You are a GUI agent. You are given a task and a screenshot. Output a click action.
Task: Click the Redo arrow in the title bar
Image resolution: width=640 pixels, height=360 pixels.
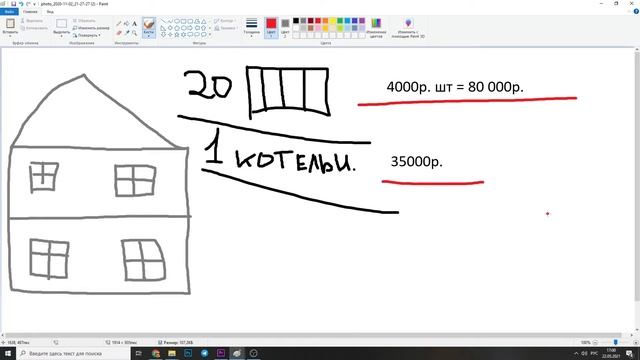28,4
